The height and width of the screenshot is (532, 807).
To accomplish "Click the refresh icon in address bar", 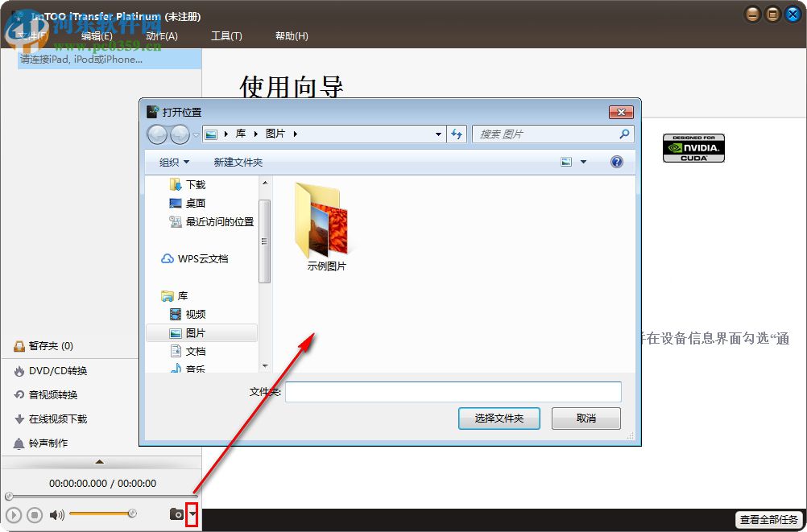I will [457, 134].
